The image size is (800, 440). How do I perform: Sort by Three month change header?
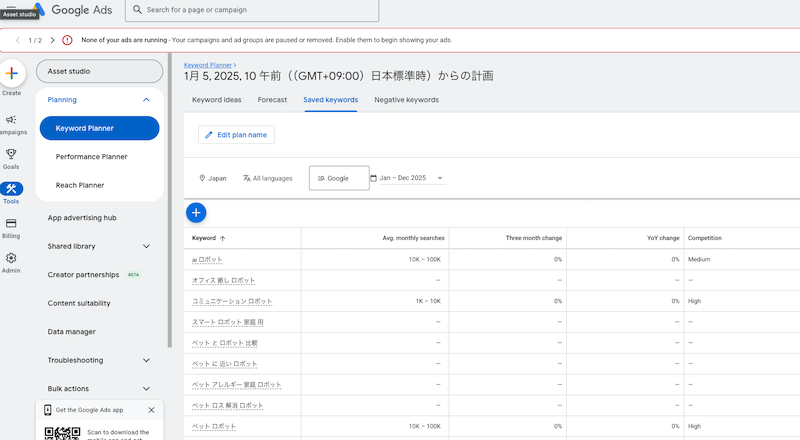pos(534,238)
